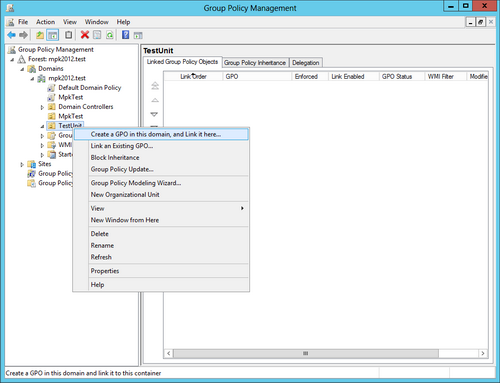The width and height of the screenshot is (500, 383).
Task: Click the Forward arrow in the toolbar
Action: pos(23,35)
